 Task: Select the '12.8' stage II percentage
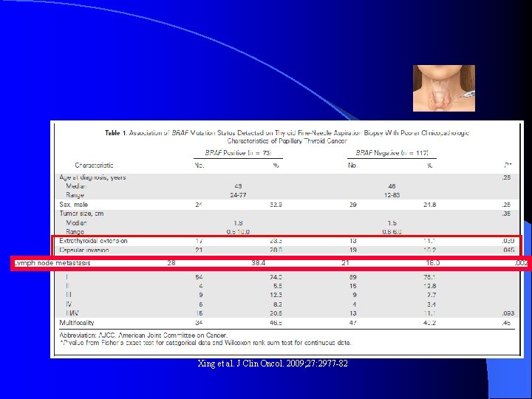429,287
